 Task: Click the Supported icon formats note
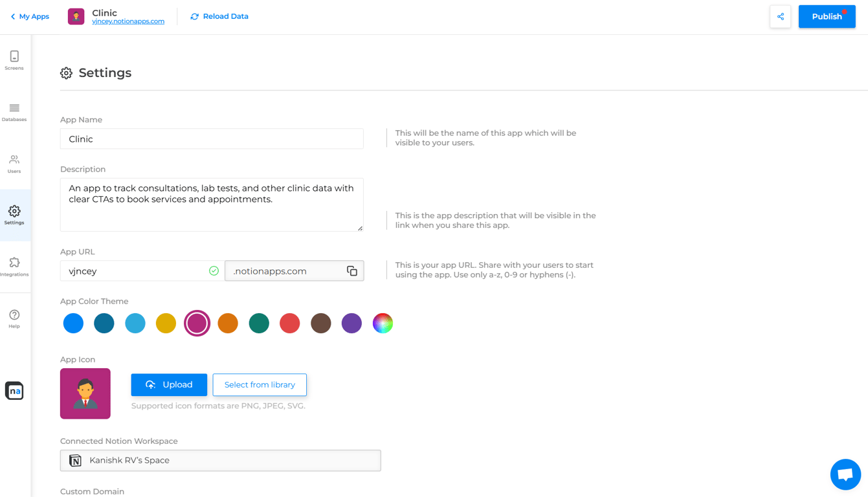218,406
